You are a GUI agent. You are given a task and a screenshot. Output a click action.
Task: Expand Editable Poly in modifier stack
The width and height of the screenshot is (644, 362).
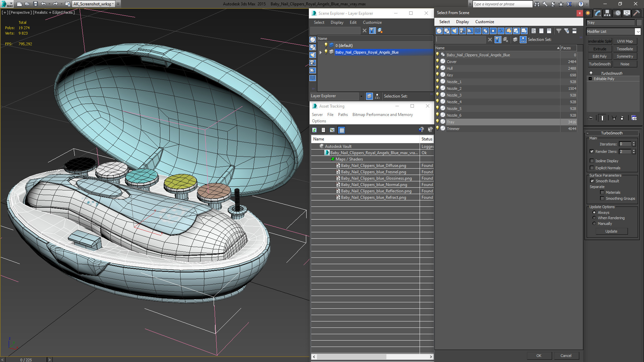click(x=590, y=79)
